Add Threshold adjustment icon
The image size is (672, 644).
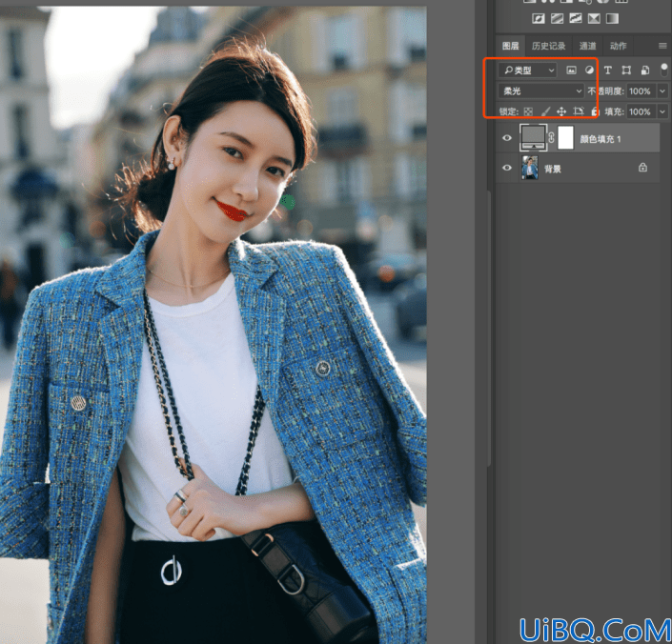coord(575,18)
